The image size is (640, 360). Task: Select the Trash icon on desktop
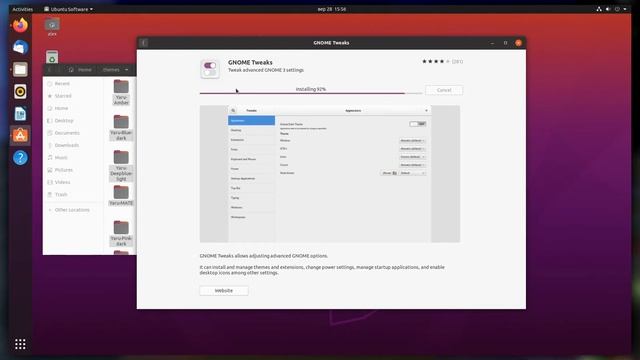[x=52, y=57]
